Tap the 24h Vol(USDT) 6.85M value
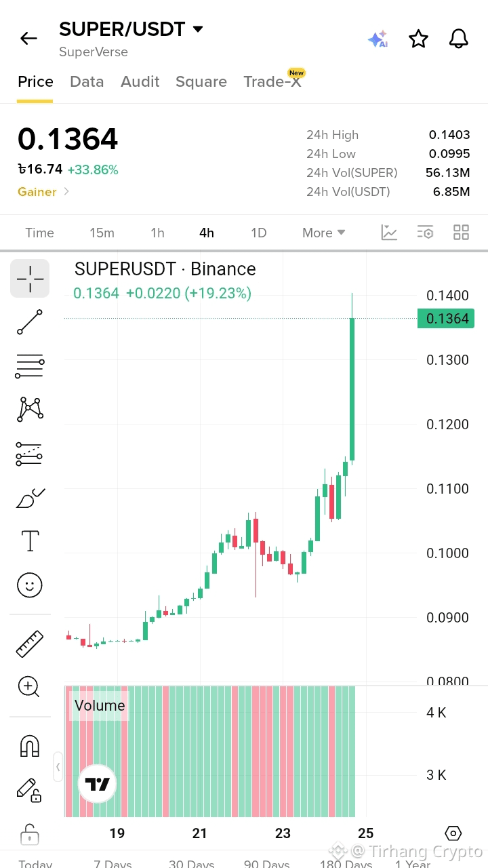 click(x=451, y=192)
